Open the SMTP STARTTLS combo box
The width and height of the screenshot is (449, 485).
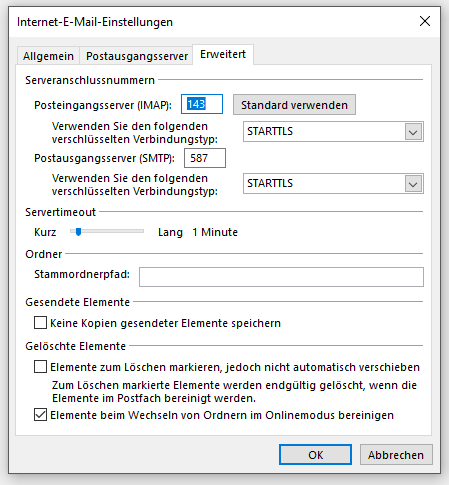coord(333,184)
